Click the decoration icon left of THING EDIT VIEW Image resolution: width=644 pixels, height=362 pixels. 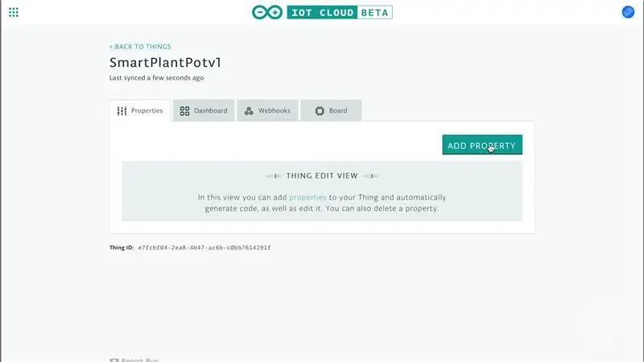pos(274,176)
